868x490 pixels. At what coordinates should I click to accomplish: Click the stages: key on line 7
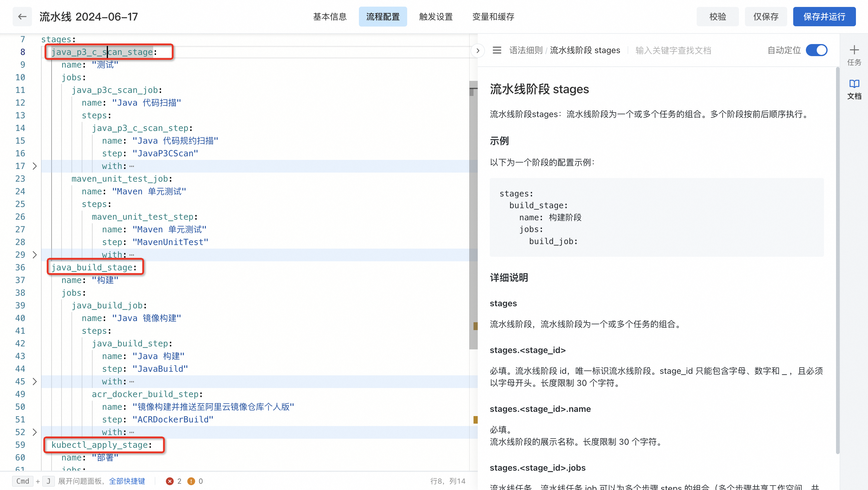click(x=58, y=40)
